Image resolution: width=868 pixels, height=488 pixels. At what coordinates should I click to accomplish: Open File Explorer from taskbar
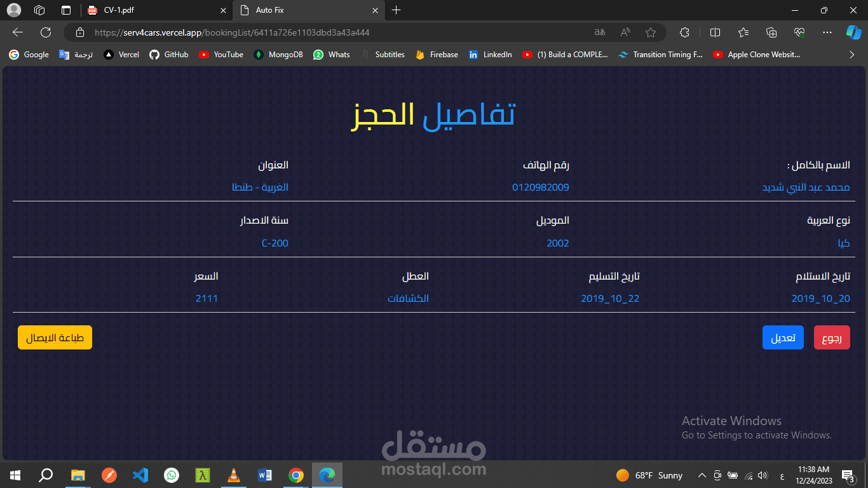[x=78, y=475]
